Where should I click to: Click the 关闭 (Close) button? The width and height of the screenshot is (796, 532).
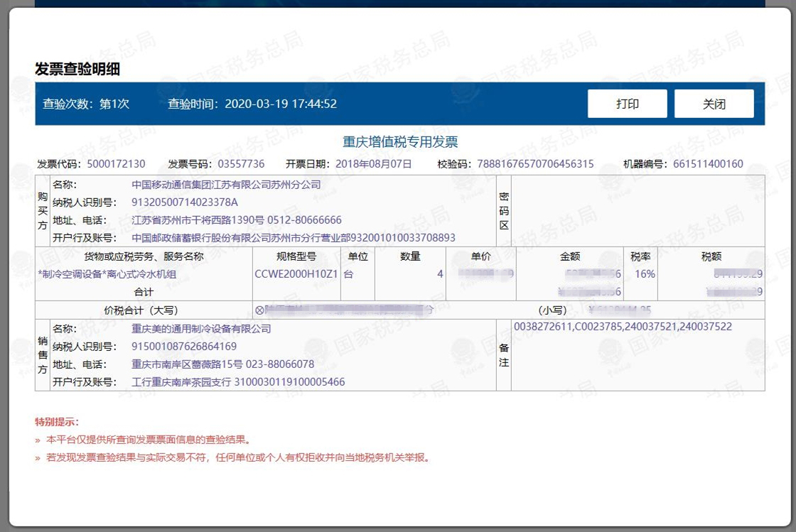(x=714, y=104)
